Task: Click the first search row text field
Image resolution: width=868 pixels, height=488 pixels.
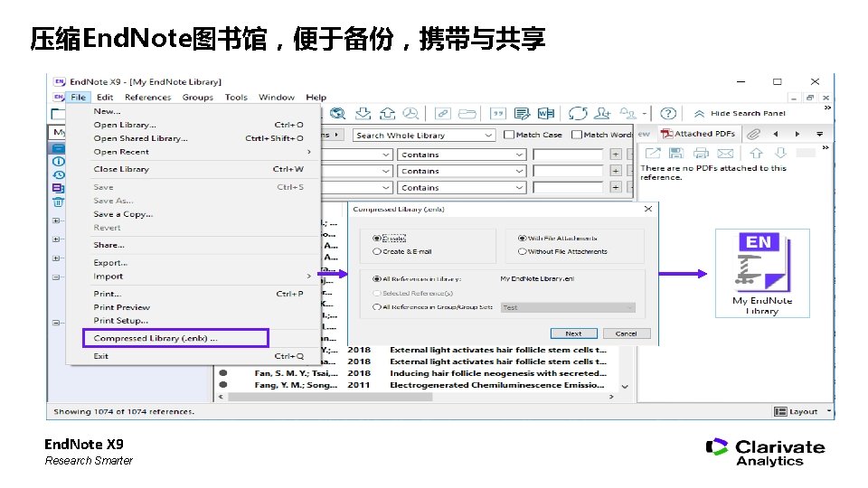Action: 568,155
